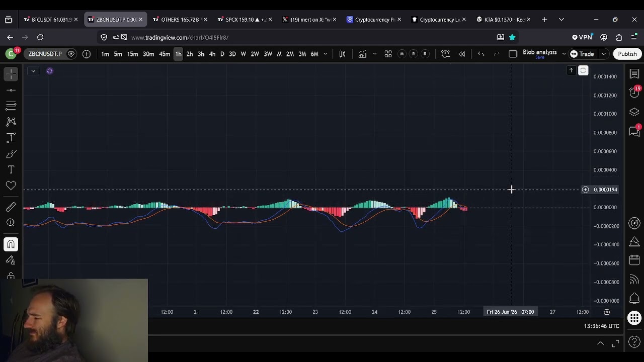This screenshot has width=644, height=362.
Task: Create an alert with clock-plus icon
Action: point(445,54)
